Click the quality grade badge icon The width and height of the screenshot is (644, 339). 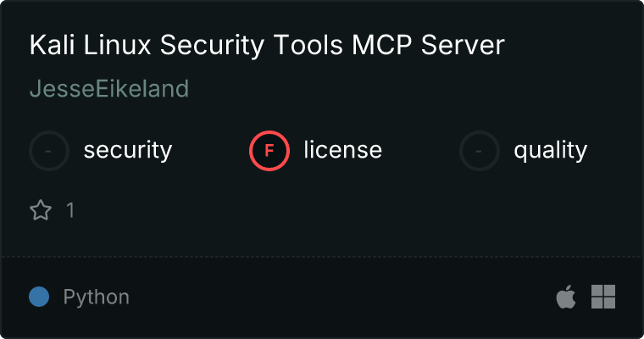[480, 151]
